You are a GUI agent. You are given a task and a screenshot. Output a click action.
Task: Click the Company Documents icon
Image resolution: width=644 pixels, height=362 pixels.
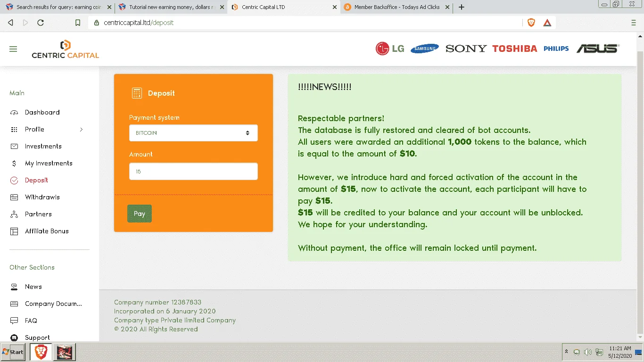(x=14, y=304)
